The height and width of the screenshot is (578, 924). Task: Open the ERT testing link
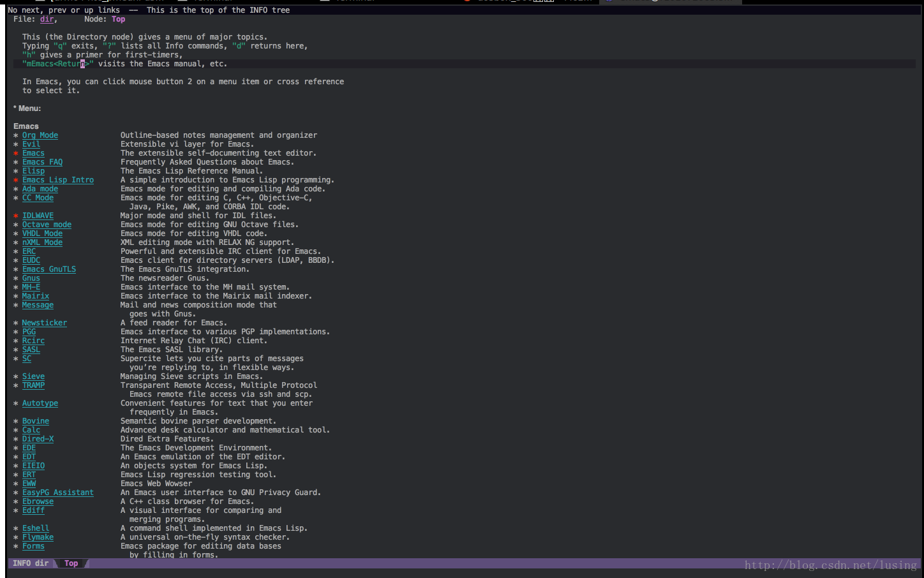pos(29,475)
